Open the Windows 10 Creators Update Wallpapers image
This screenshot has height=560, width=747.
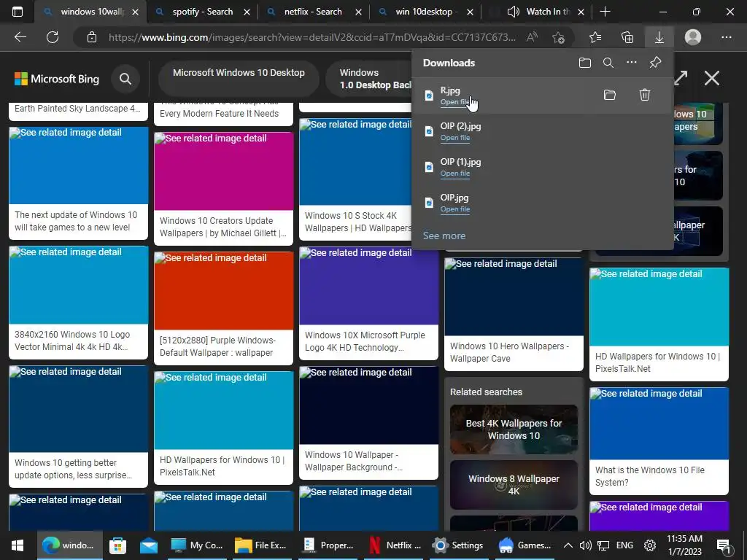pyautogui.click(x=223, y=189)
